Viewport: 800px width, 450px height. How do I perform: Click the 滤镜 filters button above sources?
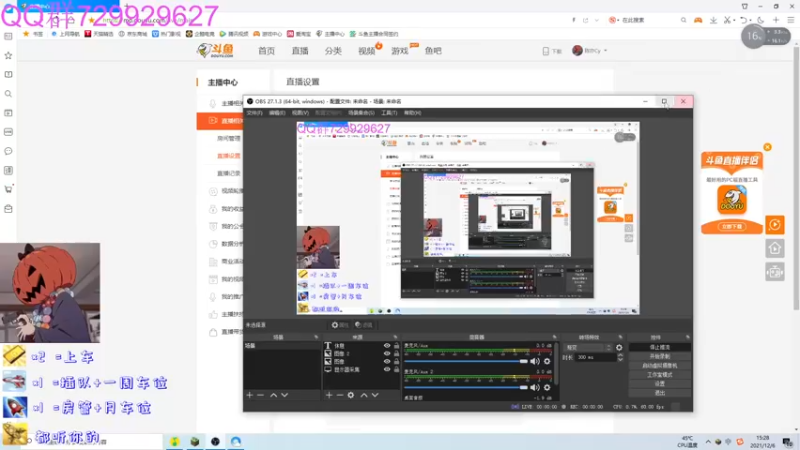[364, 325]
